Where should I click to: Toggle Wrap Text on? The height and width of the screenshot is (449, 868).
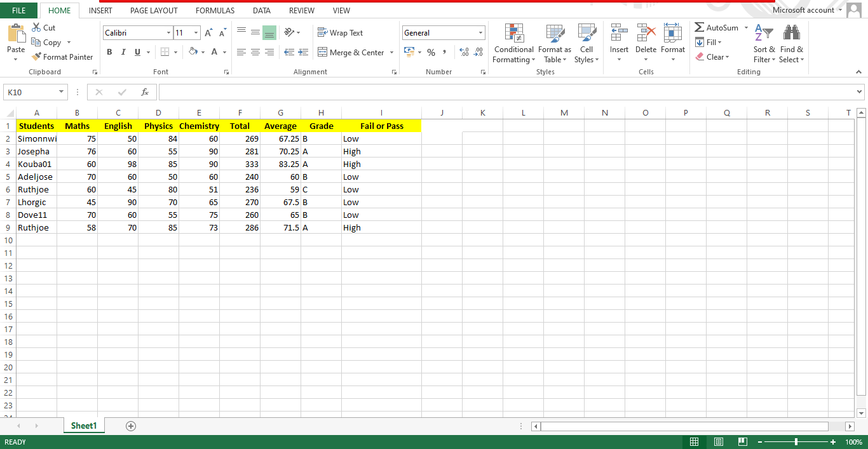point(340,32)
